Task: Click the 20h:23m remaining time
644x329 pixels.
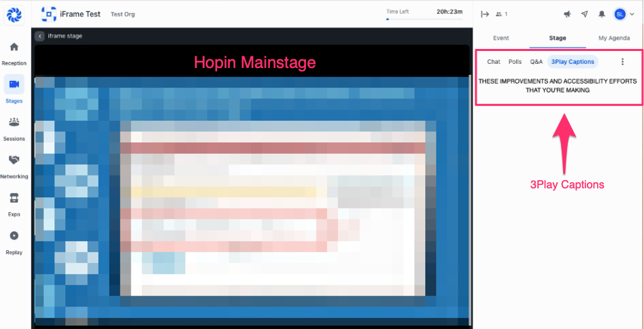Action: 450,12
